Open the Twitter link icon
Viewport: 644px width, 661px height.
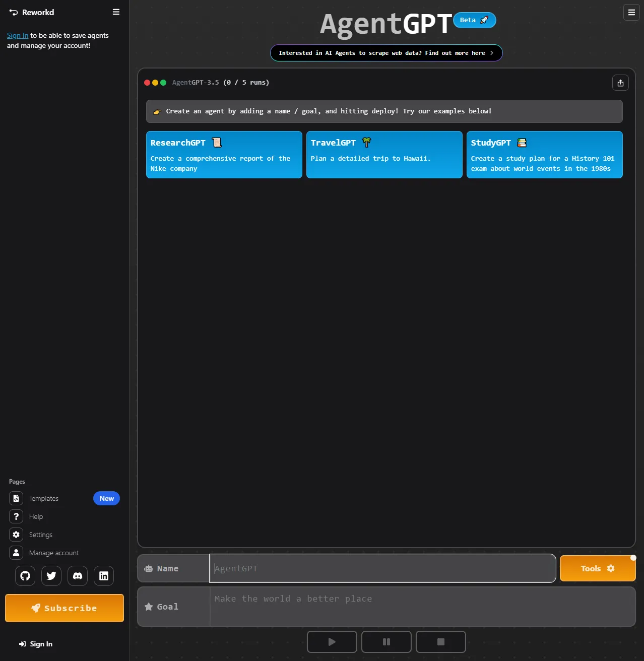(x=51, y=576)
